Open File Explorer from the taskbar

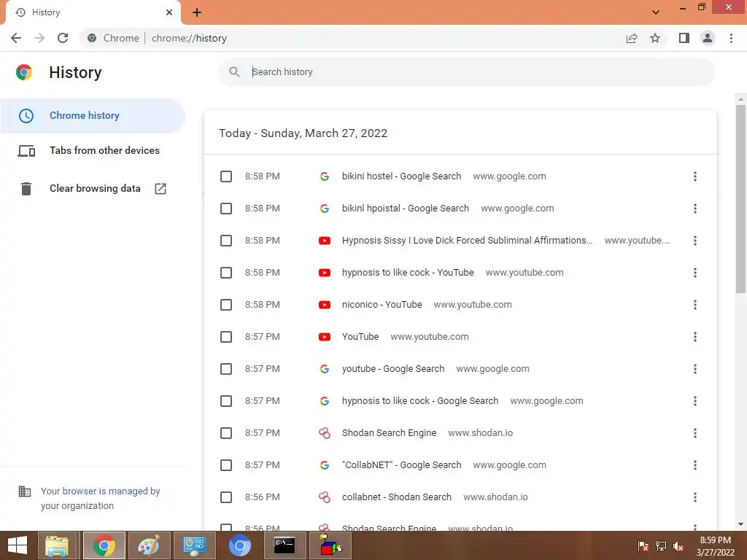click(57, 545)
